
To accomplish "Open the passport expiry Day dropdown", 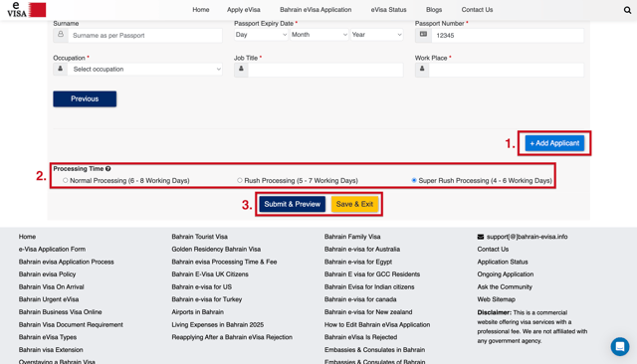I will click(261, 35).
